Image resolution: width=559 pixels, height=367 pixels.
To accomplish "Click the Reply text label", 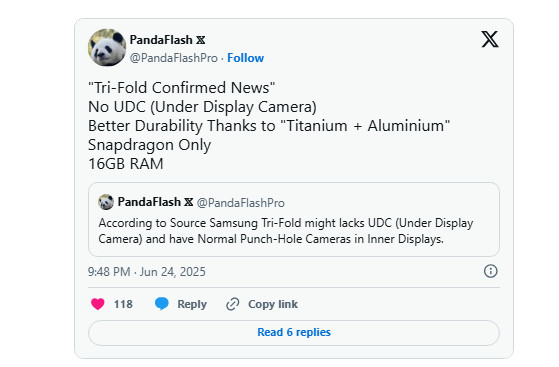I will point(192,304).
